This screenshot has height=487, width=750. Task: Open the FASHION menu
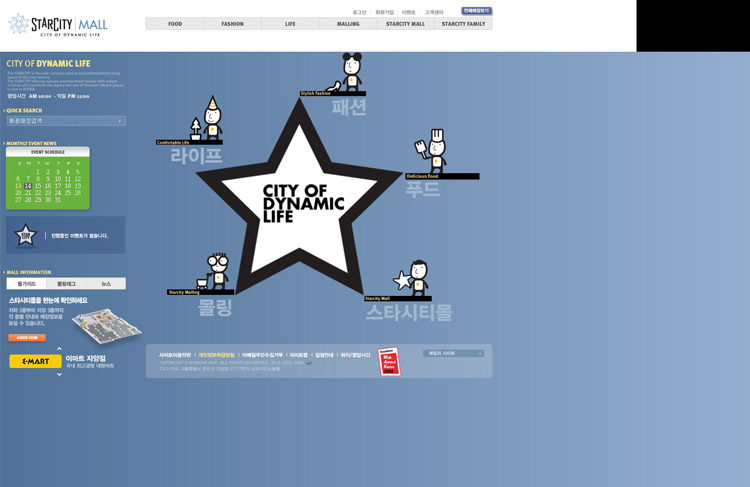tap(232, 24)
